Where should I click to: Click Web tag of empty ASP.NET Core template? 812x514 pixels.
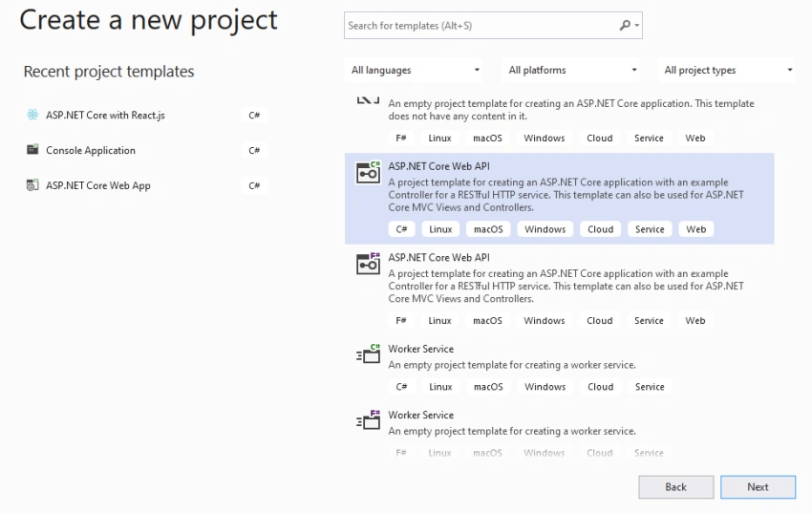click(694, 138)
